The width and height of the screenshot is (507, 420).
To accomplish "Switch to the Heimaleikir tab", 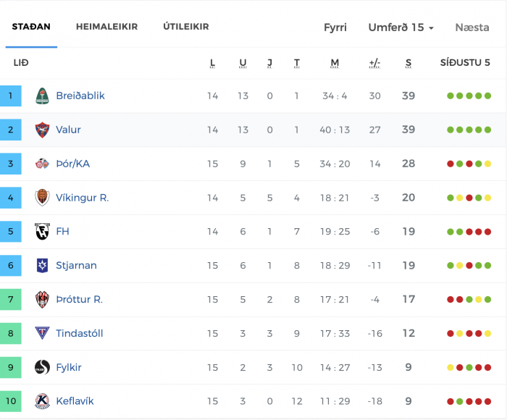I will click(106, 27).
